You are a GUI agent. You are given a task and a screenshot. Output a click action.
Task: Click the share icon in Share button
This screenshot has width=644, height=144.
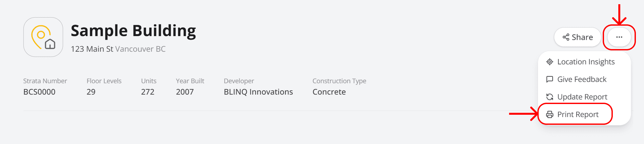(566, 37)
